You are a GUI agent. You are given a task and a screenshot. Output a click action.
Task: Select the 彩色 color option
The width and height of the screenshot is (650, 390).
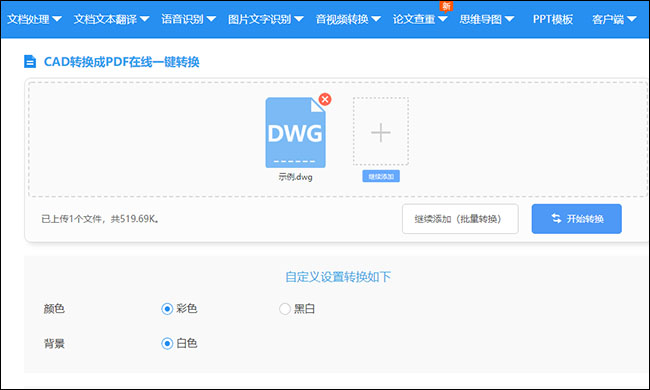(167, 309)
